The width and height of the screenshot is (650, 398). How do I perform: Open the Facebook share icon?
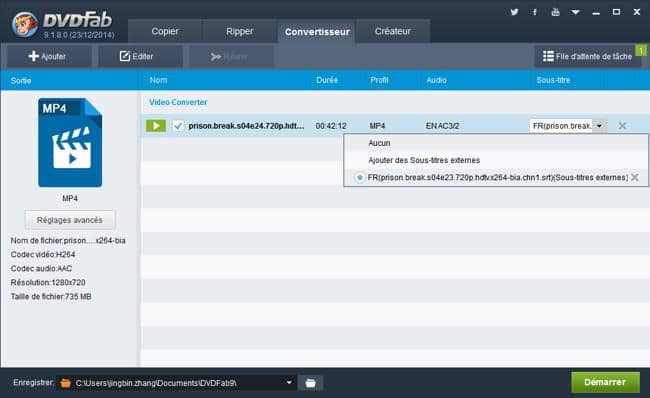535,12
